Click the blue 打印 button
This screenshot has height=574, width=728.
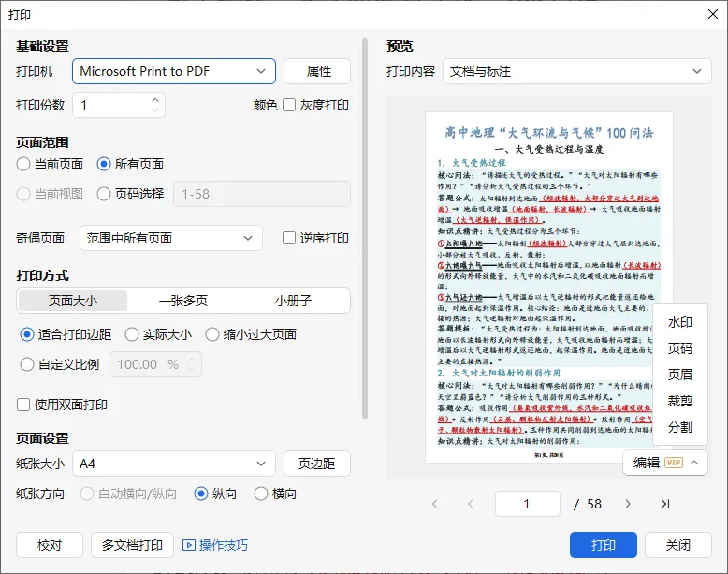[604, 545]
